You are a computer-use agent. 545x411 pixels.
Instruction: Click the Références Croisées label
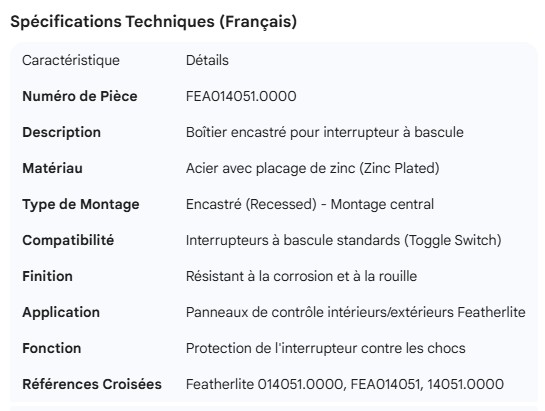[x=92, y=384]
